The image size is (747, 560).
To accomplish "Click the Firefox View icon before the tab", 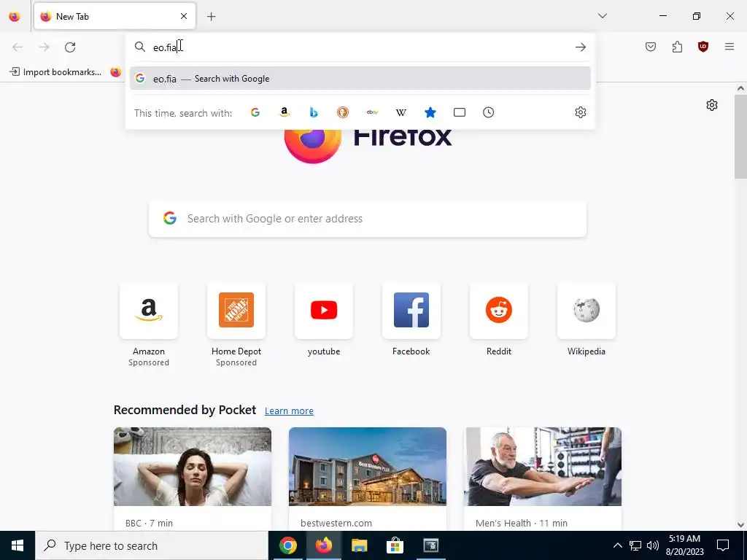I will click(15, 17).
